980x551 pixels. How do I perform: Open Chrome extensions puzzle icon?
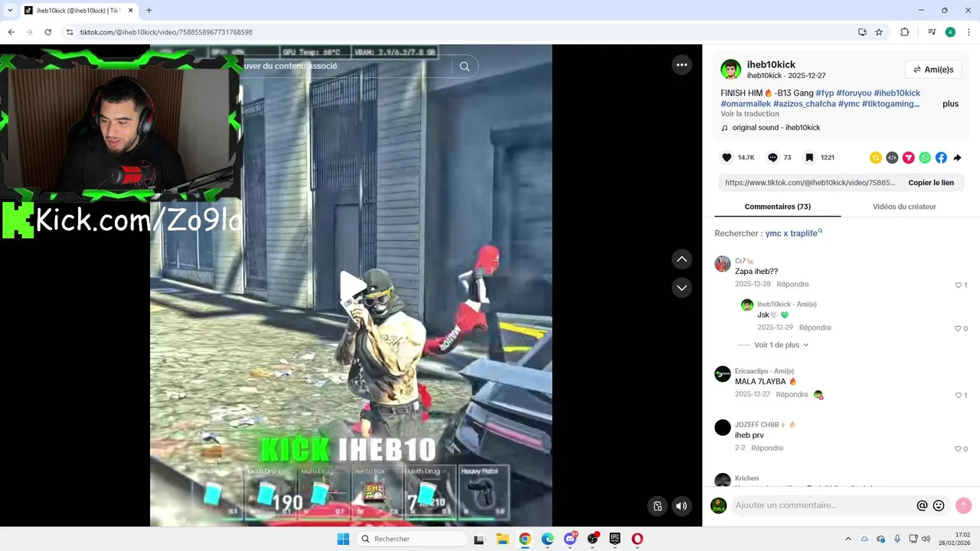[904, 32]
